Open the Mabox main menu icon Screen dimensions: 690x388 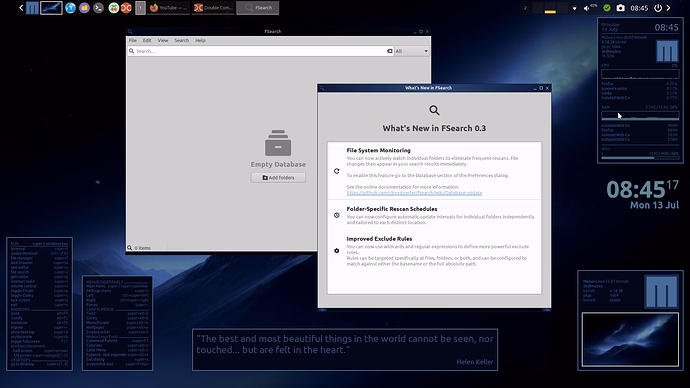click(32, 8)
